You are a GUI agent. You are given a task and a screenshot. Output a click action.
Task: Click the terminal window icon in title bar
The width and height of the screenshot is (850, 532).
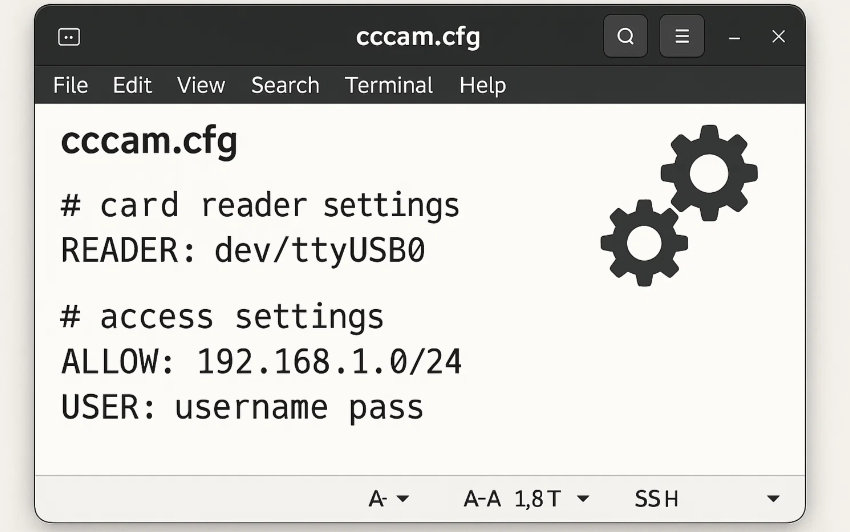point(69,37)
